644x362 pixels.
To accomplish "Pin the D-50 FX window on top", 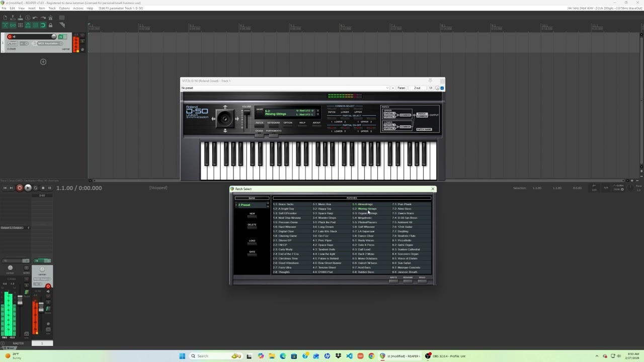I will 430,80.
